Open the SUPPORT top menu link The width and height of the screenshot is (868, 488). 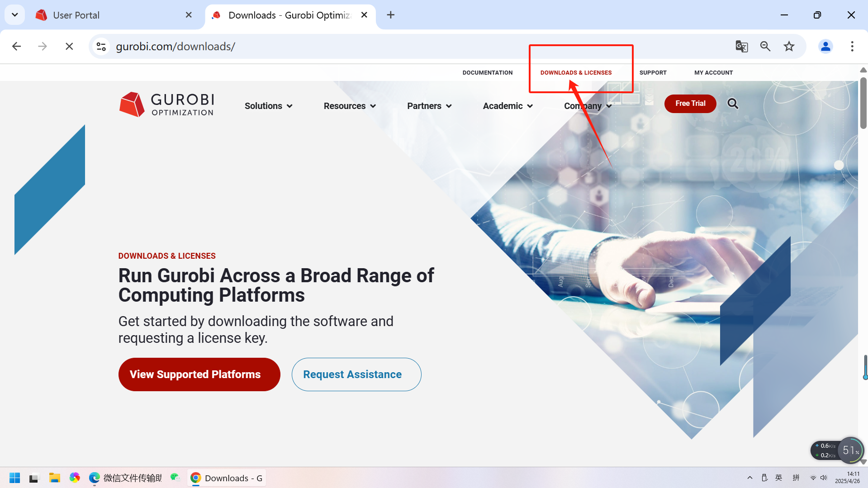(653, 72)
